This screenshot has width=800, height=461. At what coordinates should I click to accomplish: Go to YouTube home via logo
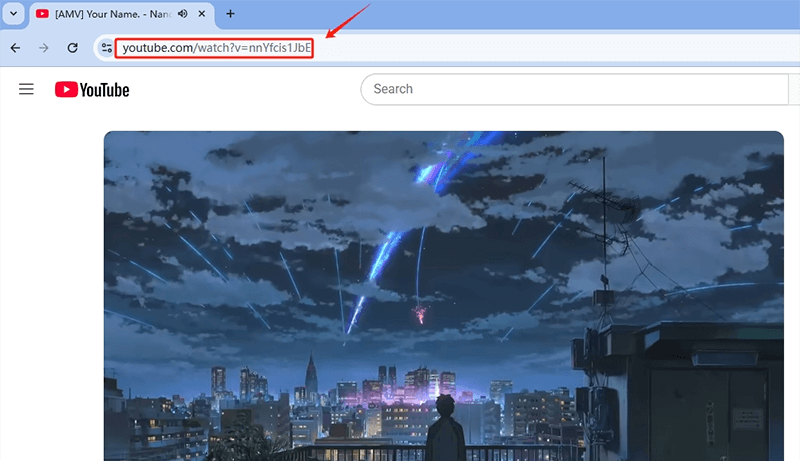[x=92, y=90]
